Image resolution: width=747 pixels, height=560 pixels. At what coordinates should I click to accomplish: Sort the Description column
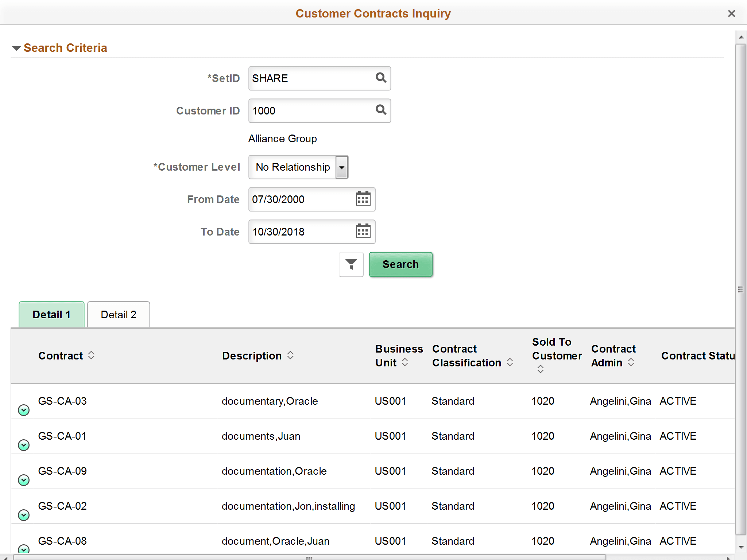[x=290, y=355]
